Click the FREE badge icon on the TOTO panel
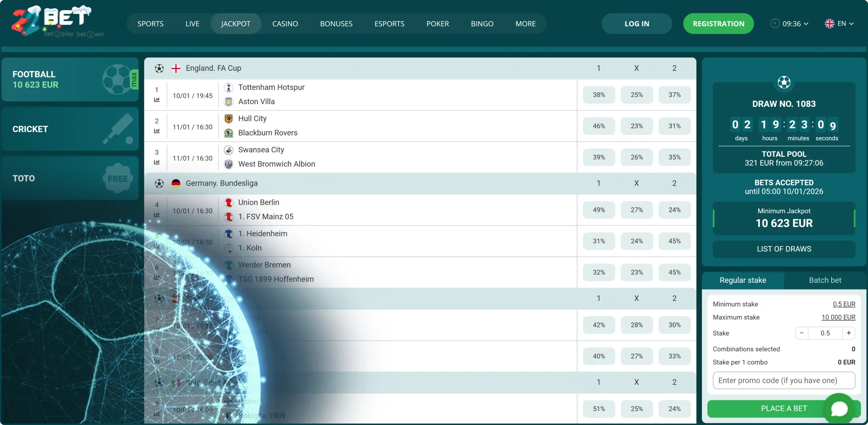This screenshot has height=425, width=868. [118, 177]
